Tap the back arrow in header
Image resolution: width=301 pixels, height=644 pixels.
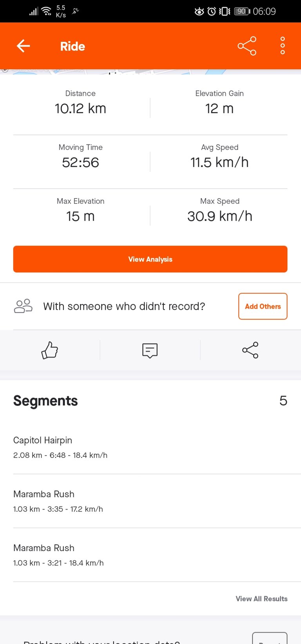(24, 46)
